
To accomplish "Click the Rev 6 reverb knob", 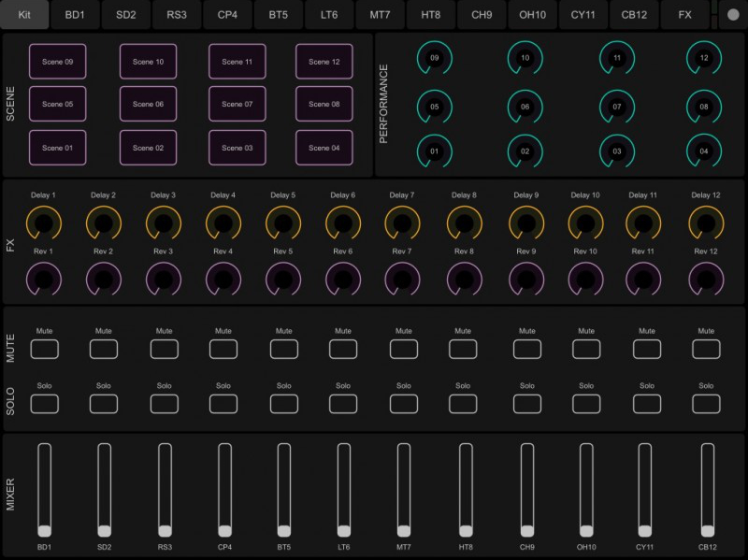I will coord(343,277).
